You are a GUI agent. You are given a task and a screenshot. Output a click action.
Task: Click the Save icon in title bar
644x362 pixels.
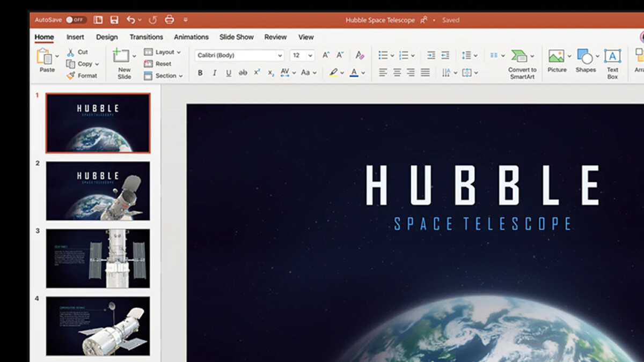click(x=114, y=20)
